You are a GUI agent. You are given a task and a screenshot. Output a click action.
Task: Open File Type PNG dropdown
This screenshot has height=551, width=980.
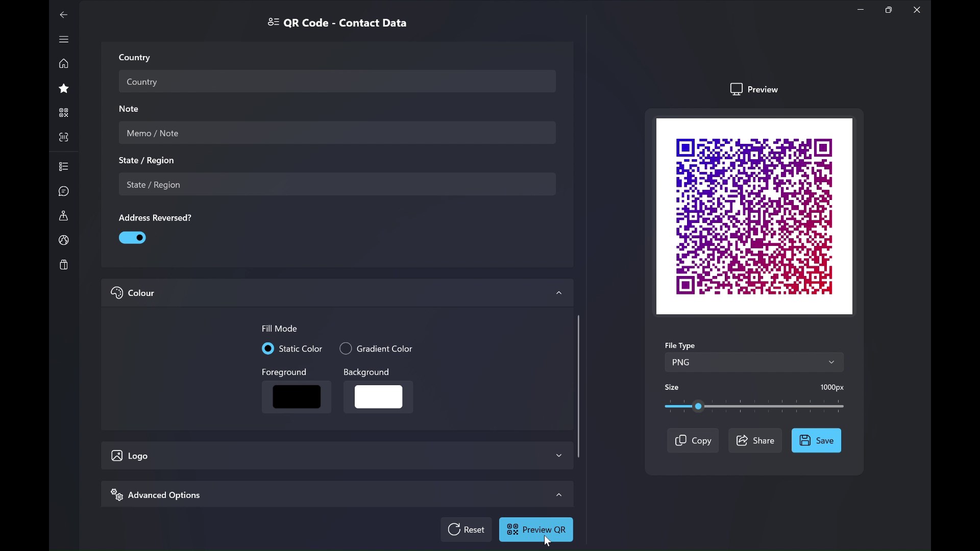(753, 362)
